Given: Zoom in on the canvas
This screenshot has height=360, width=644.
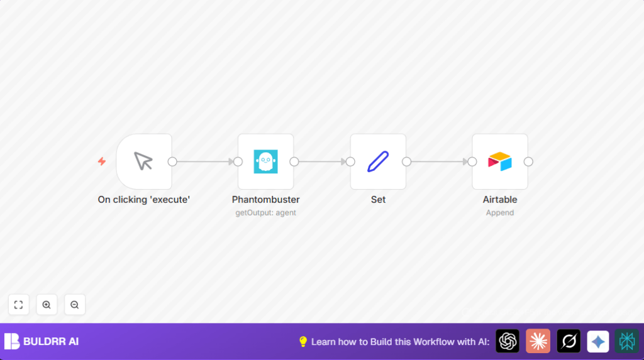Looking at the screenshot, I should click(x=47, y=305).
